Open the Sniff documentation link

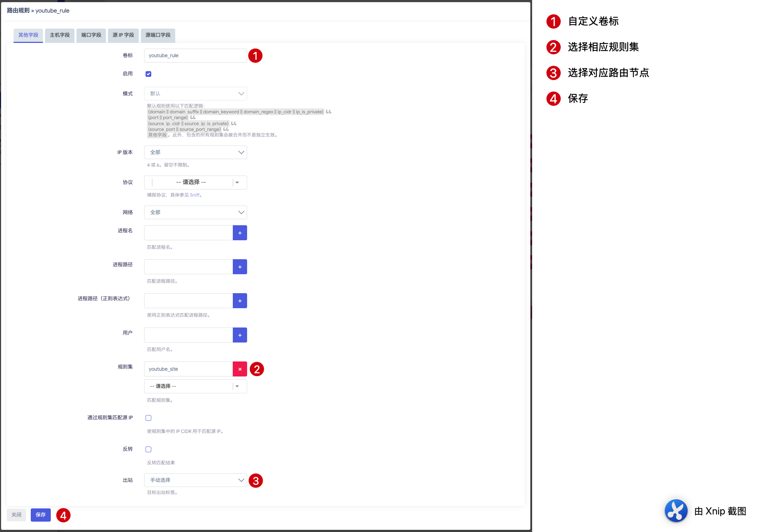(x=195, y=195)
